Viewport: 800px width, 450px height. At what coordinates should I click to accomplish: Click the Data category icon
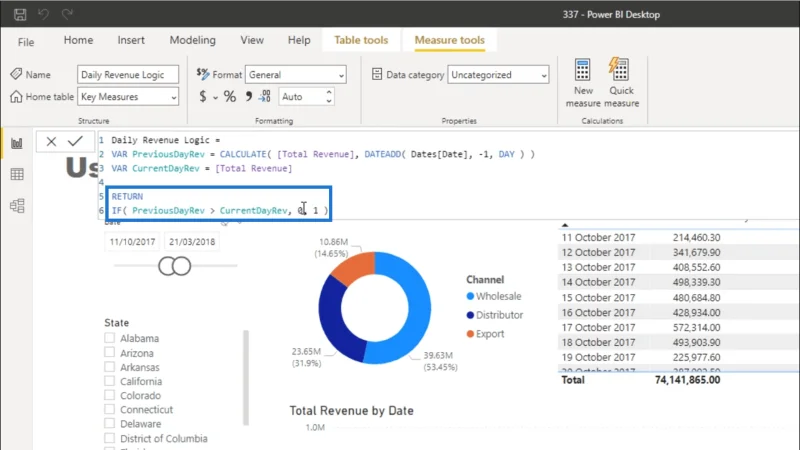377,74
